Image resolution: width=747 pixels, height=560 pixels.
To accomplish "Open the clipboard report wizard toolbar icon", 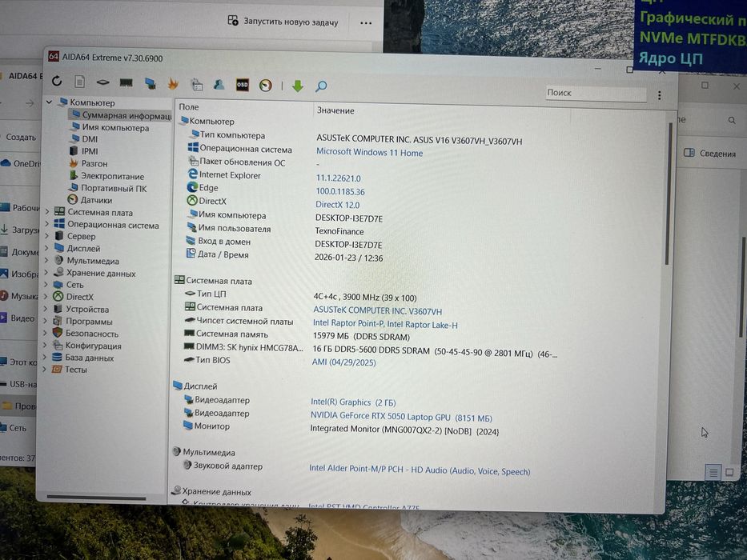I will point(197,84).
